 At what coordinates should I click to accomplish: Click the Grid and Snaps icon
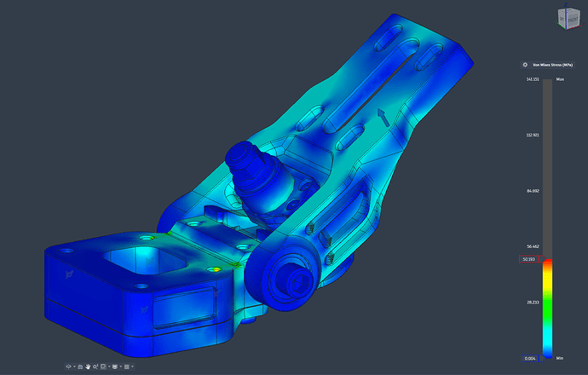(x=126, y=367)
